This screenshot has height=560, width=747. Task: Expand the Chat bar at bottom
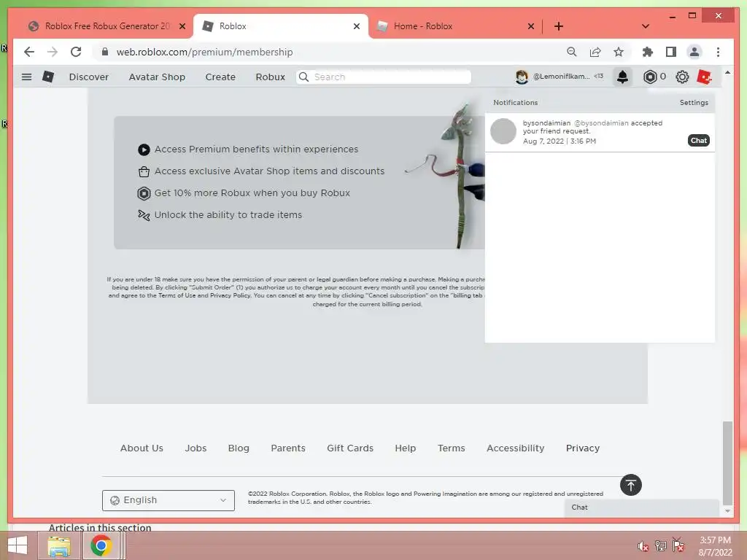(641, 507)
